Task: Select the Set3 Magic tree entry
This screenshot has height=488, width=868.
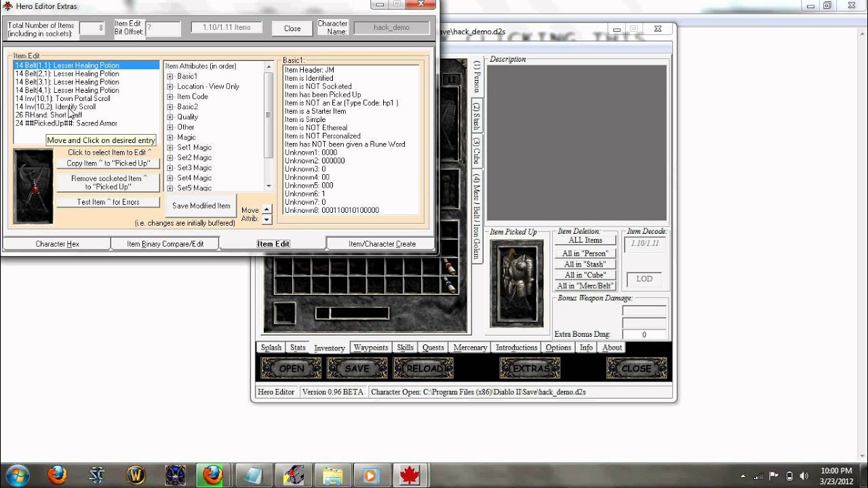Action: pyautogui.click(x=195, y=167)
